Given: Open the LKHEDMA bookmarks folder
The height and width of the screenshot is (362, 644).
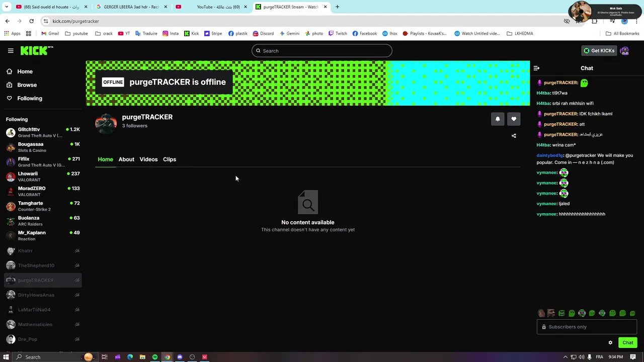Looking at the screenshot, I should coord(520,34).
